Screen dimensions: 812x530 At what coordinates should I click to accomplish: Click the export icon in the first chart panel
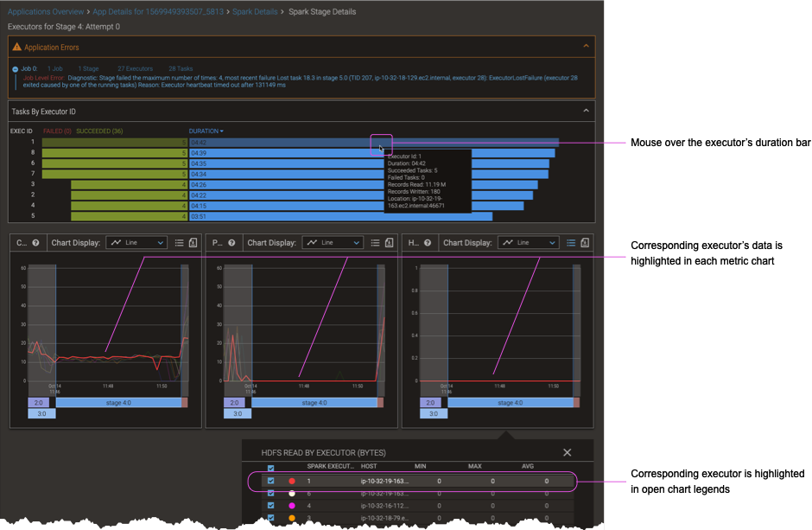coord(193,243)
